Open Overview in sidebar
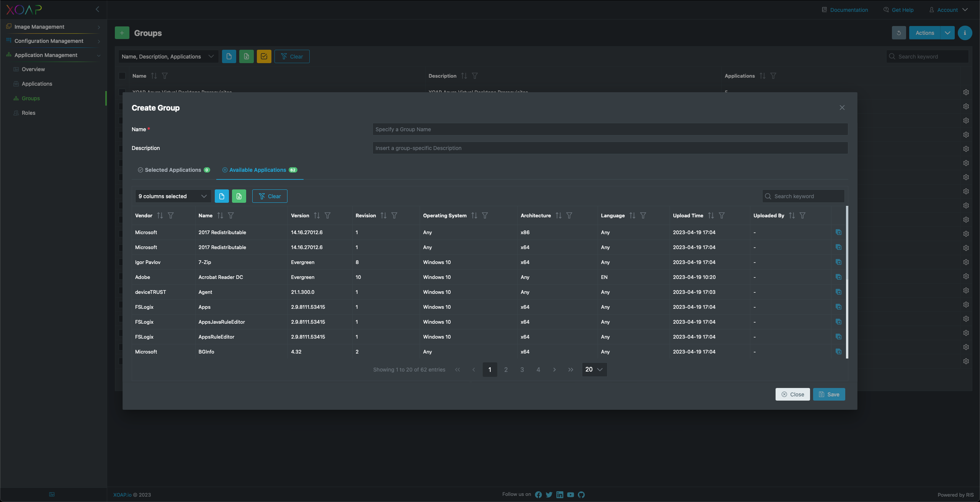The image size is (980, 502). (x=33, y=69)
